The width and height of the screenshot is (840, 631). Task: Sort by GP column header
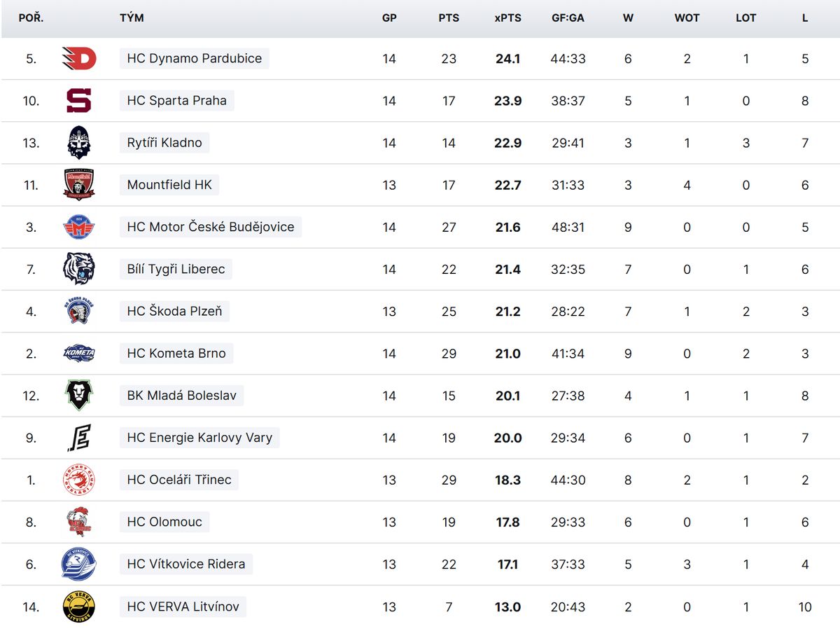(x=389, y=18)
